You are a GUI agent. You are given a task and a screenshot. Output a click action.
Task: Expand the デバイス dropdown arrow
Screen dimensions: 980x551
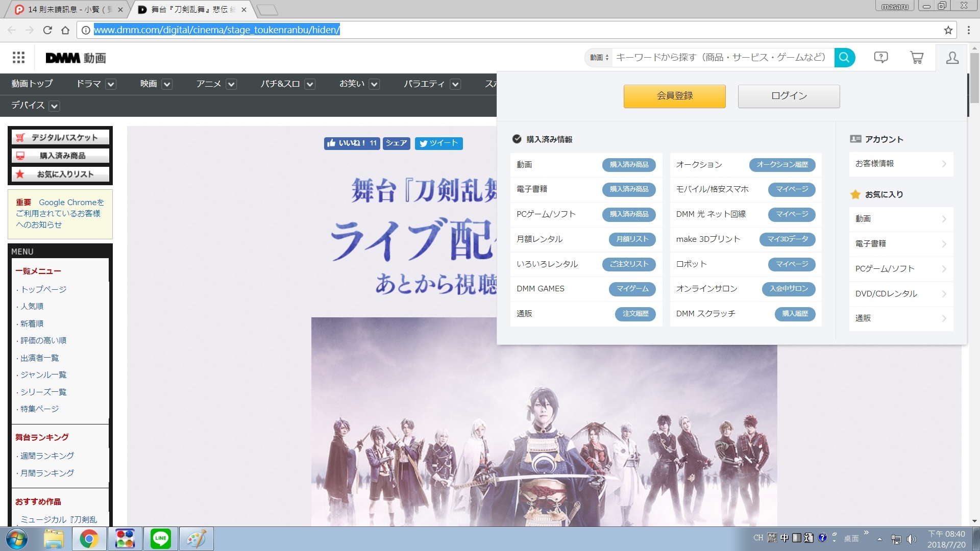click(x=55, y=106)
